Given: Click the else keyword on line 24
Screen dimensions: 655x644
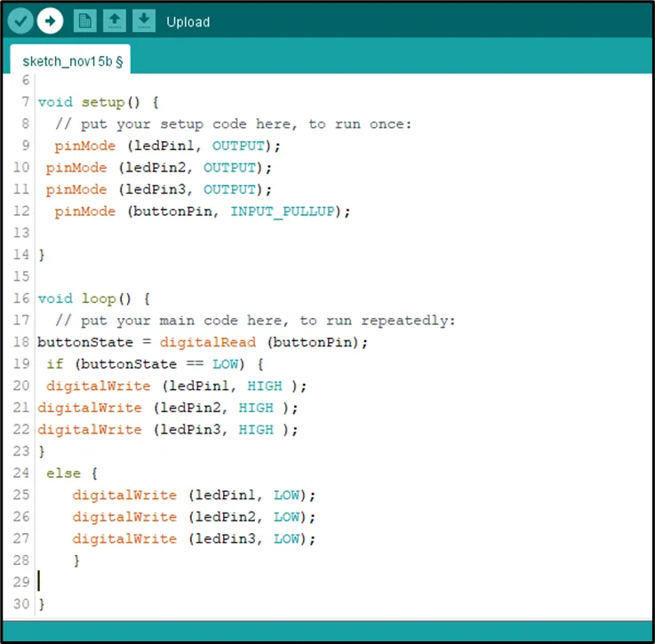Looking at the screenshot, I should tap(63, 473).
